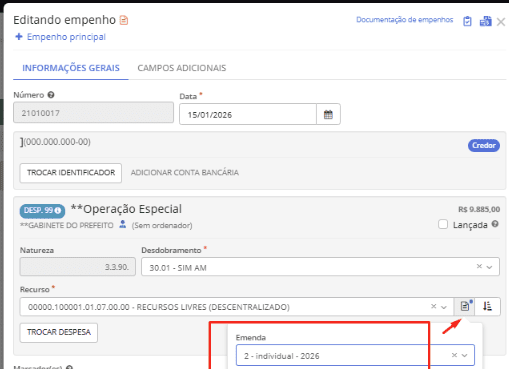This screenshot has width=509, height=369.
Task: Click the Operação Especial heading
Action: point(126,209)
